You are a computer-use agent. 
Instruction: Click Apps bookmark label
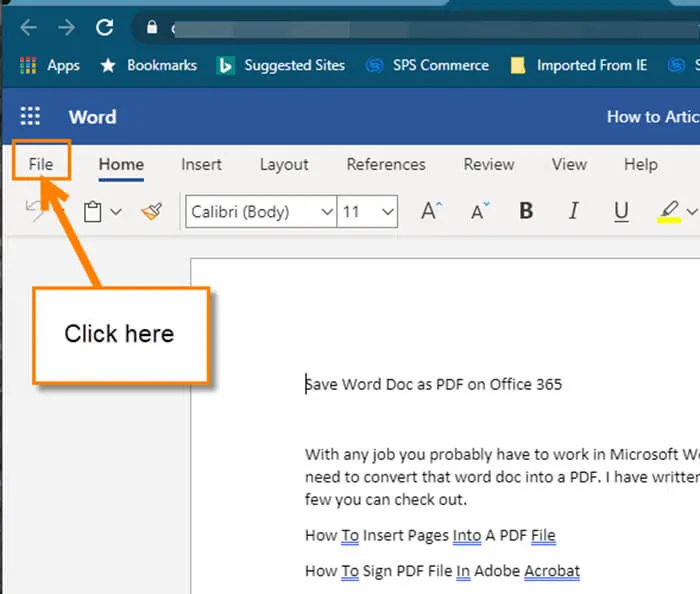[63, 66]
